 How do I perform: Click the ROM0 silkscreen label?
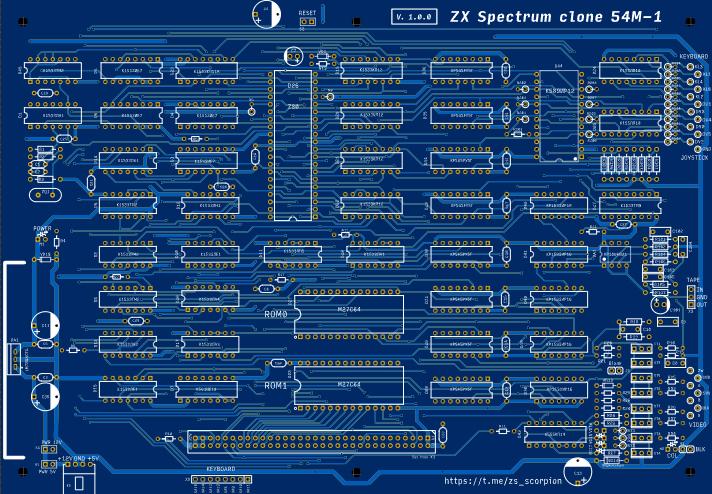point(276,313)
